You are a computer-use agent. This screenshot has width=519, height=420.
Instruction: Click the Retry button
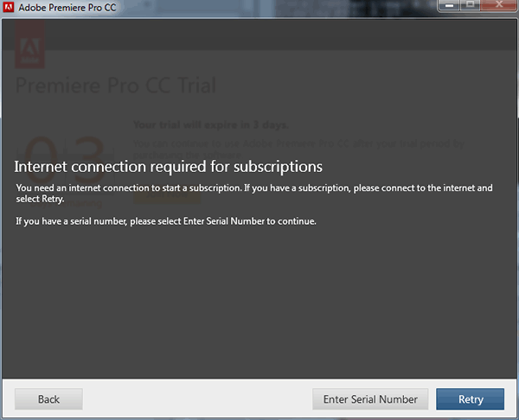[470, 399]
